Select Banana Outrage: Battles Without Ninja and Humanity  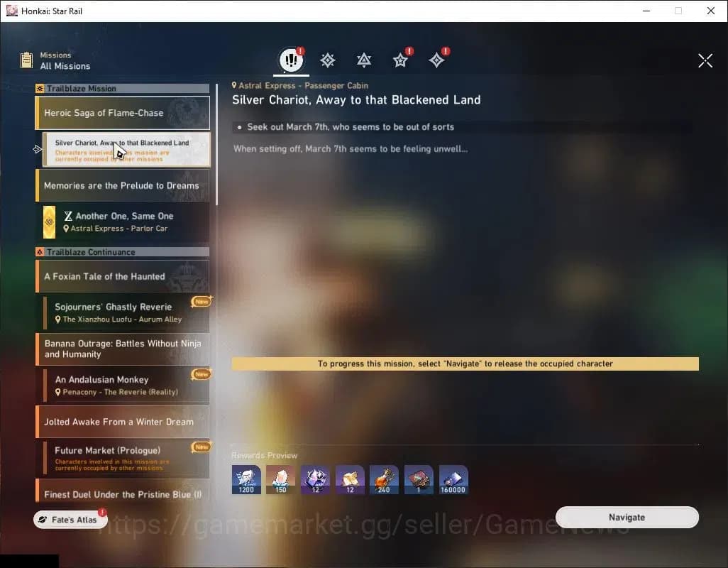click(x=123, y=349)
